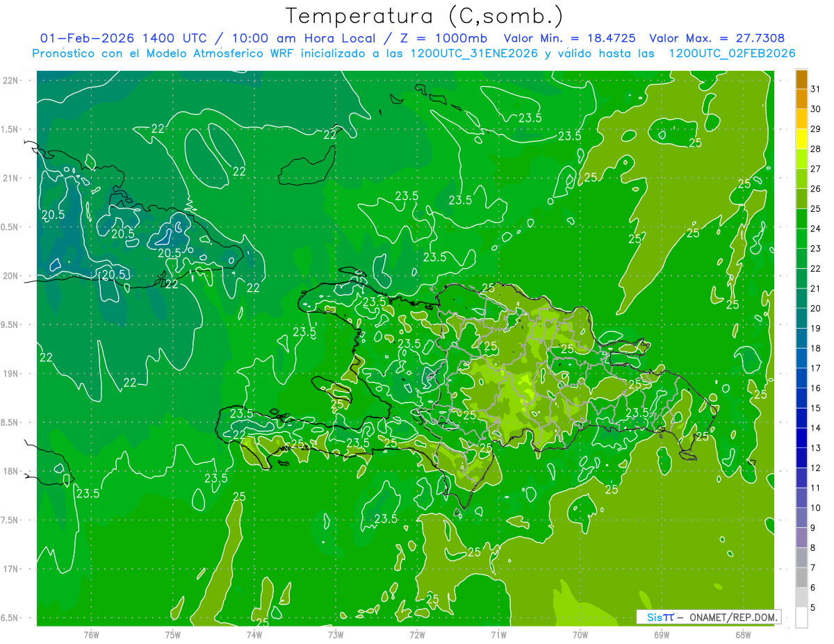The height and width of the screenshot is (644, 834).
Task: Click the dark orange swatch above legend label 31
Action: pos(801,79)
